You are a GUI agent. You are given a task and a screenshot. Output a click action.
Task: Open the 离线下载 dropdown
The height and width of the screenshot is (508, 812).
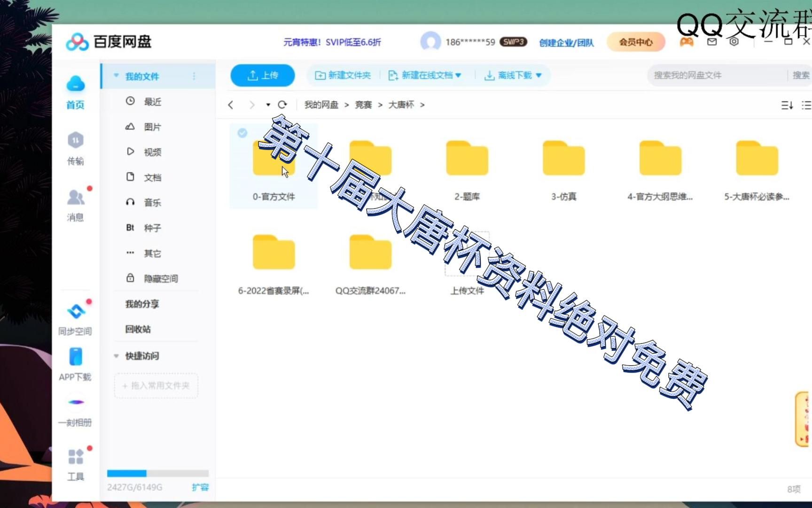[513, 75]
